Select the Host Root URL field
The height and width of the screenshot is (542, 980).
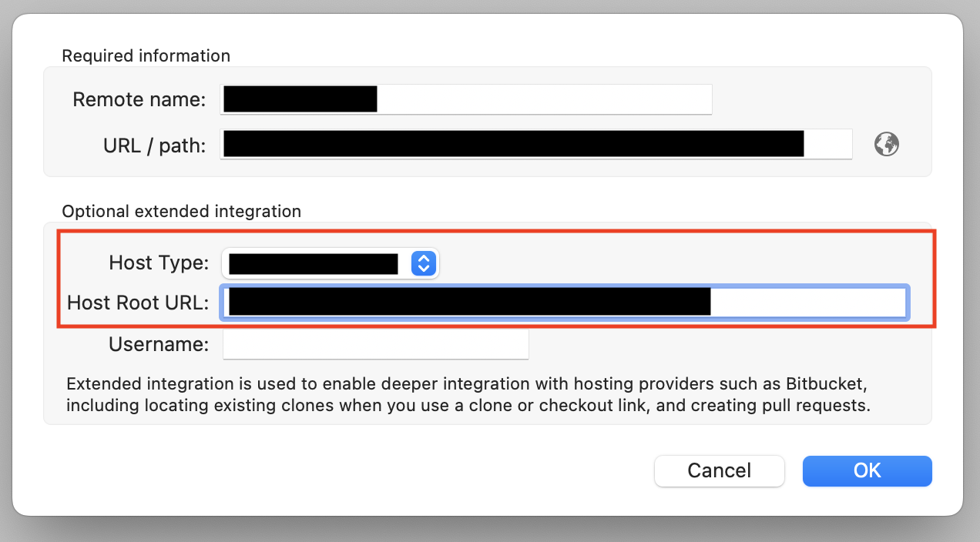[x=565, y=302]
